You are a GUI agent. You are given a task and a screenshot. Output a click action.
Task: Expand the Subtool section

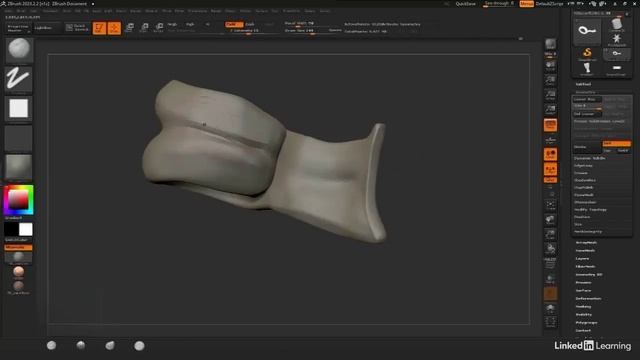pyautogui.click(x=583, y=84)
